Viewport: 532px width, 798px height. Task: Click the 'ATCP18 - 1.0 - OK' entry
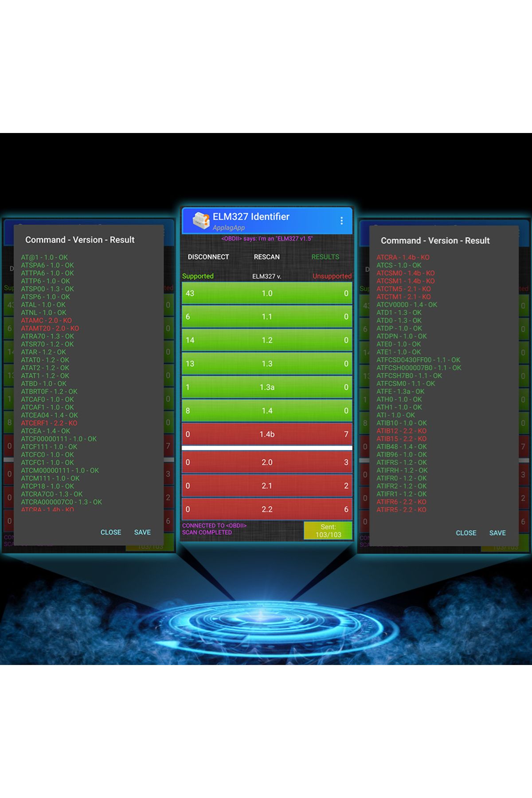point(47,486)
